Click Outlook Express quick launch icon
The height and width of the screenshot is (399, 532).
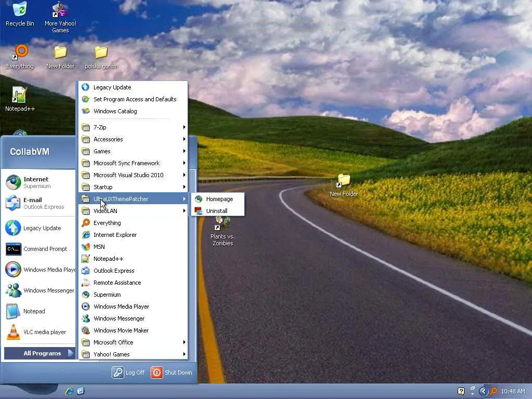pos(81,391)
